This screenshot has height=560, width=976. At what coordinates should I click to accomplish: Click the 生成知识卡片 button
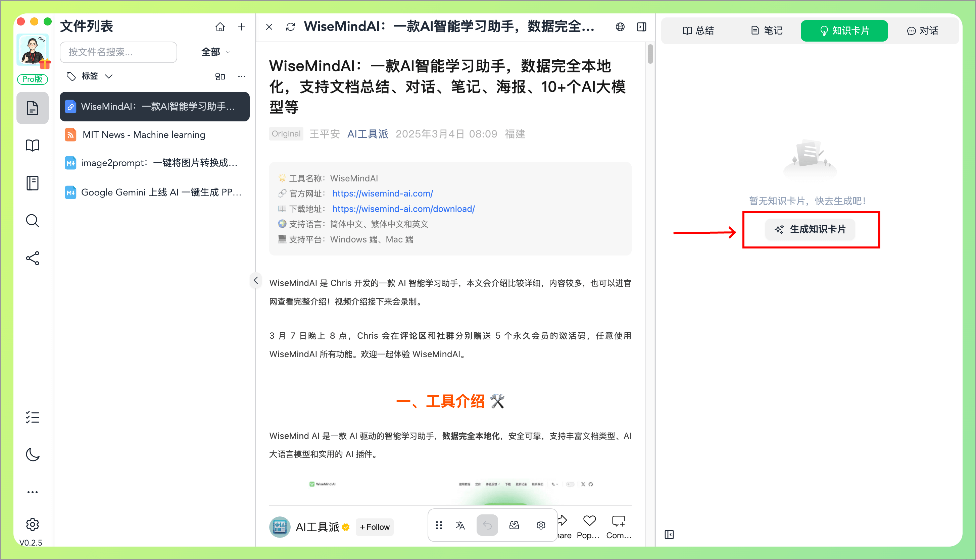(810, 229)
